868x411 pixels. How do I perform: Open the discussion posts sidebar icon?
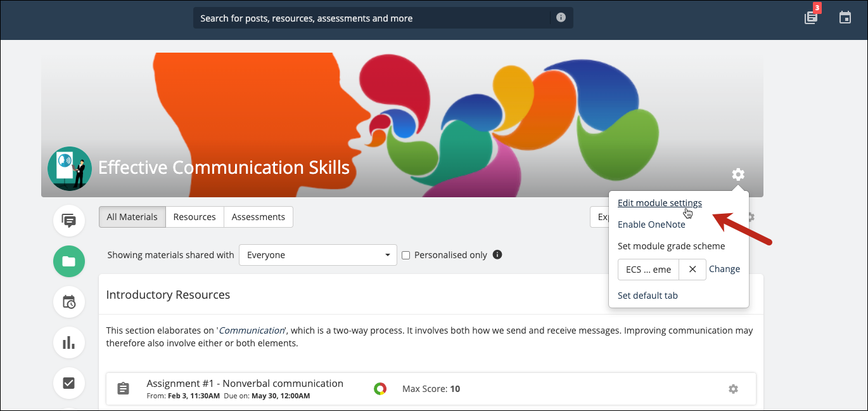click(69, 221)
